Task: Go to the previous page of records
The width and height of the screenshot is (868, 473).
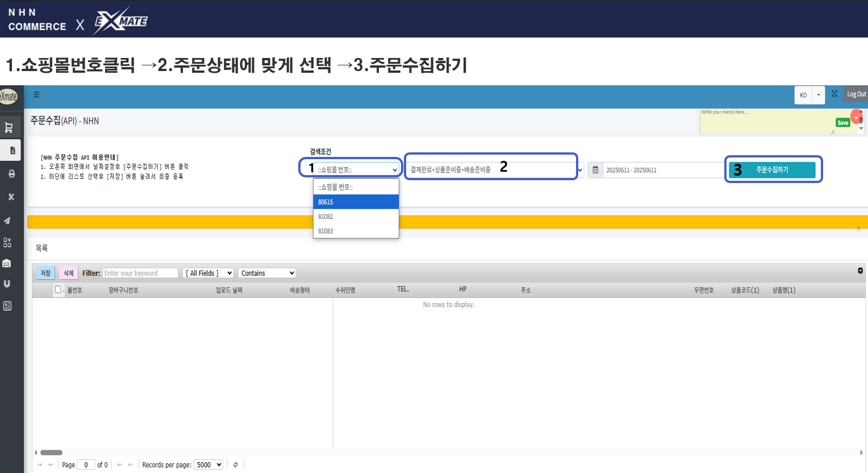Action: [50, 465]
